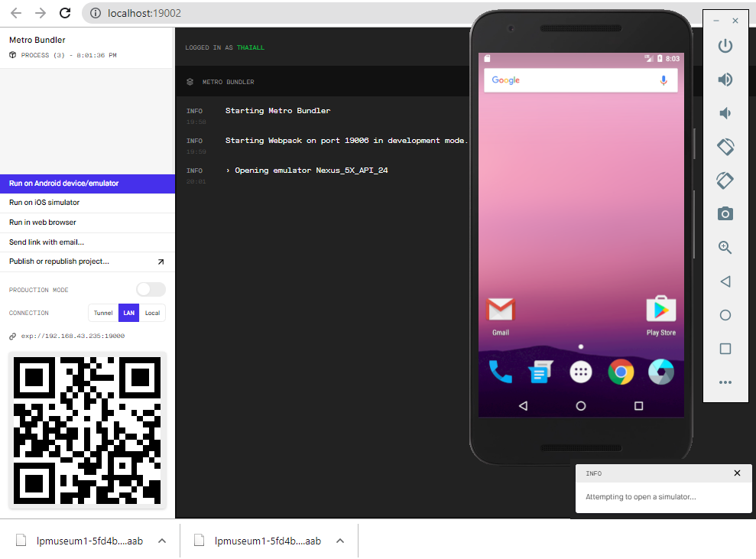Reload the localhost:19002 page

[65, 13]
